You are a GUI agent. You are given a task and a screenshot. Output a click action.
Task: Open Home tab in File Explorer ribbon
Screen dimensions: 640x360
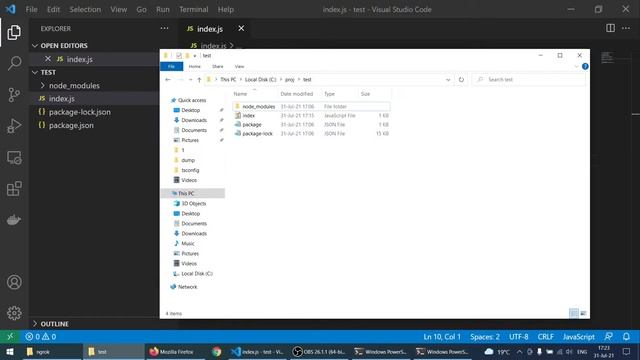click(x=195, y=66)
